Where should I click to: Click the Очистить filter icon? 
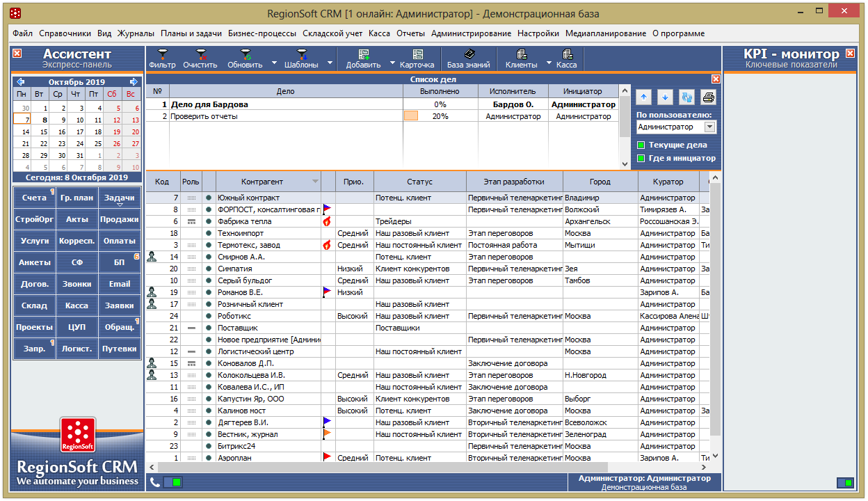tap(200, 54)
